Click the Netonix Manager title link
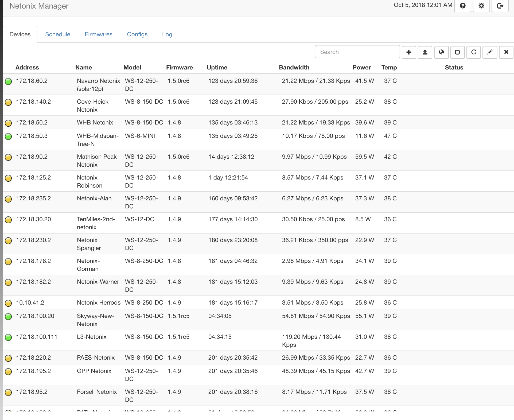514x420 pixels. tap(39, 6)
